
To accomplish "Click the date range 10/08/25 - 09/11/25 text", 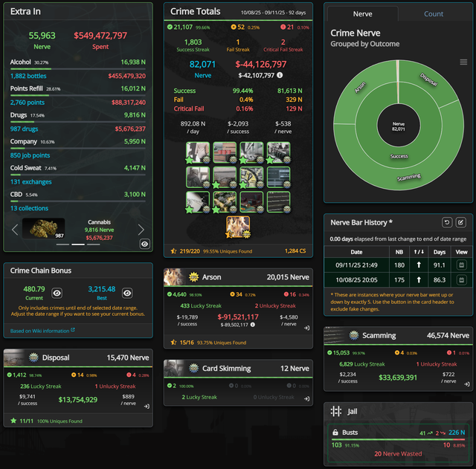I will coord(273,13).
